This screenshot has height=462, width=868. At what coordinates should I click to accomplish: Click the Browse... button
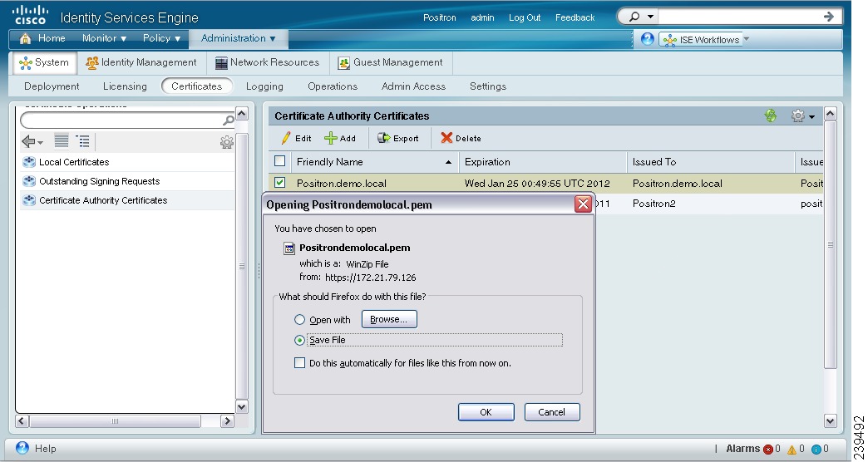(389, 319)
